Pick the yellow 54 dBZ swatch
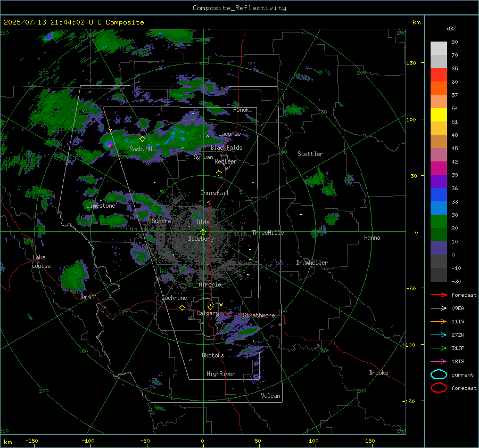This screenshot has height=448, width=479. [439, 115]
